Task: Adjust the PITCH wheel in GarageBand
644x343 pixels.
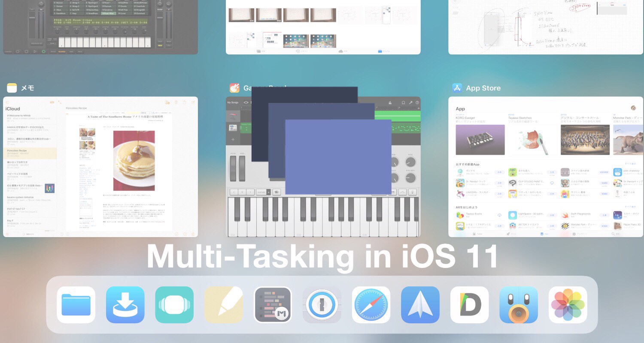Action: tap(233, 168)
